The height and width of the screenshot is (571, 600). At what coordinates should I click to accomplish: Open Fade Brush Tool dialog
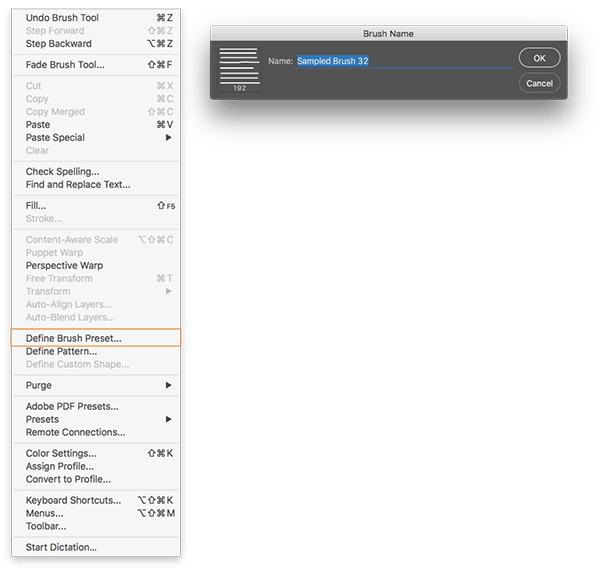96,65
